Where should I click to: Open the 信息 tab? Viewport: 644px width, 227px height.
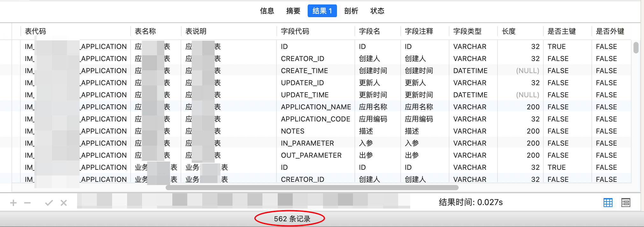pyautogui.click(x=267, y=11)
